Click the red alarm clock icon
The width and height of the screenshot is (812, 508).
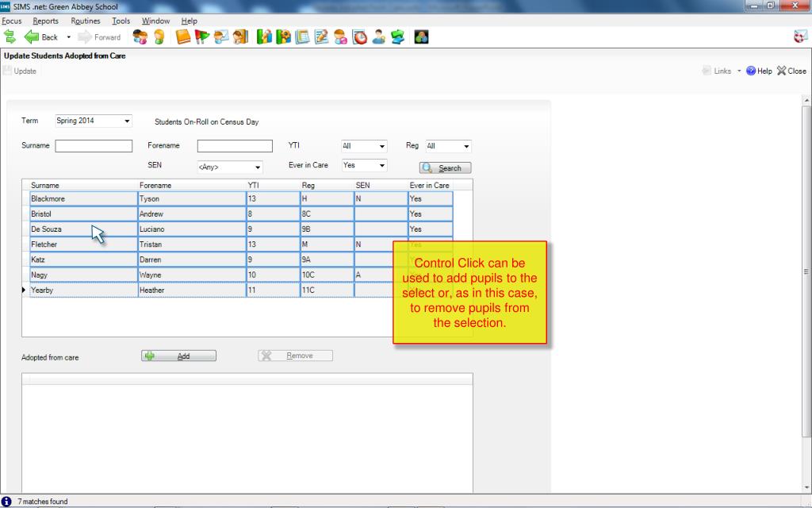point(359,37)
